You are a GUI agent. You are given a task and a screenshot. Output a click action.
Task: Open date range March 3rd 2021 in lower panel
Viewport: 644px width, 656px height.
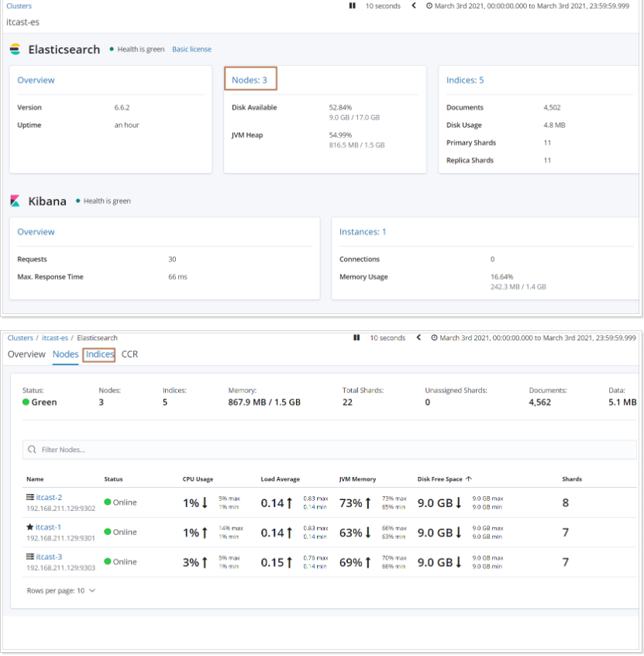point(538,337)
